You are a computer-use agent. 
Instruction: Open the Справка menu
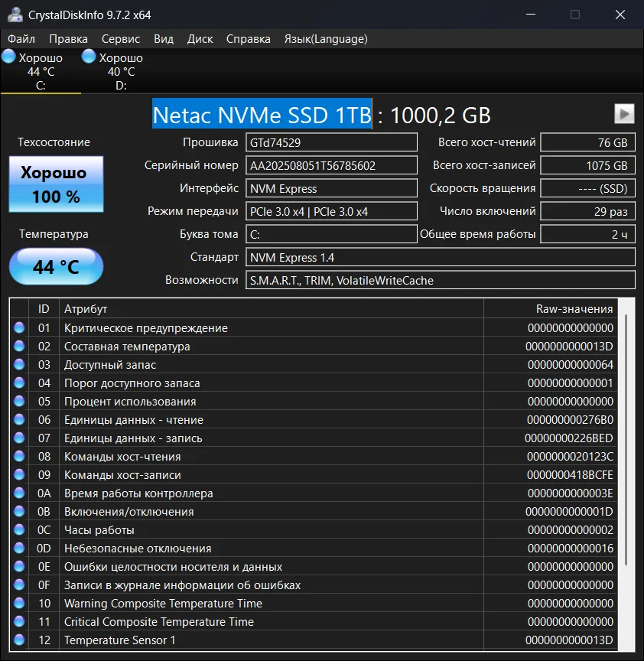coord(249,39)
